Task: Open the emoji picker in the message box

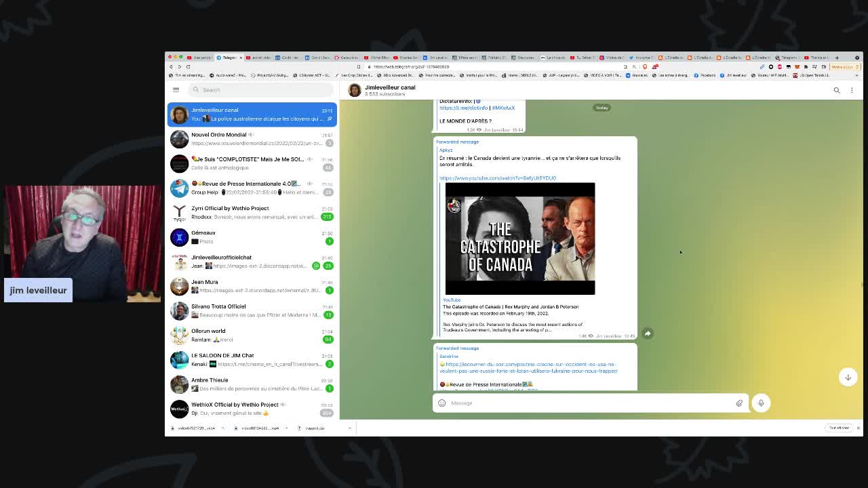Action: pyautogui.click(x=441, y=403)
